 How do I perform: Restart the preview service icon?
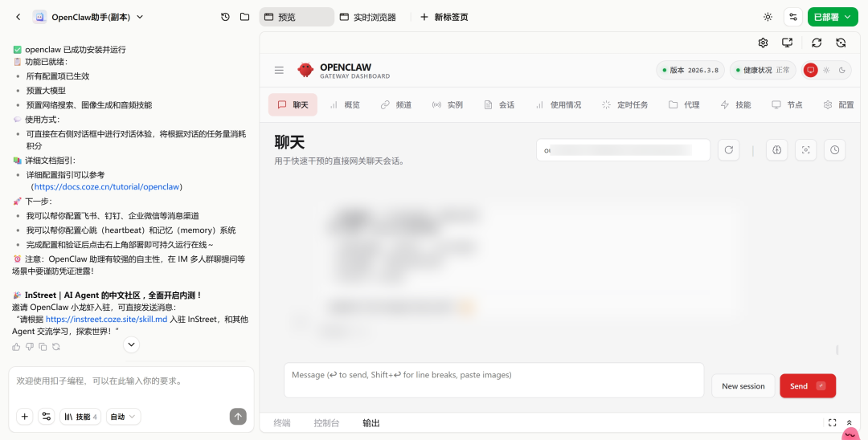tap(841, 43)
